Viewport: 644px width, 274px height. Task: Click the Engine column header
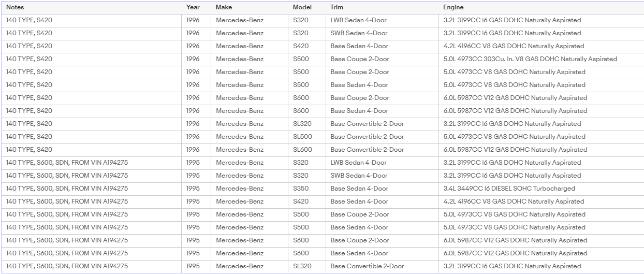tap(541, 7)
